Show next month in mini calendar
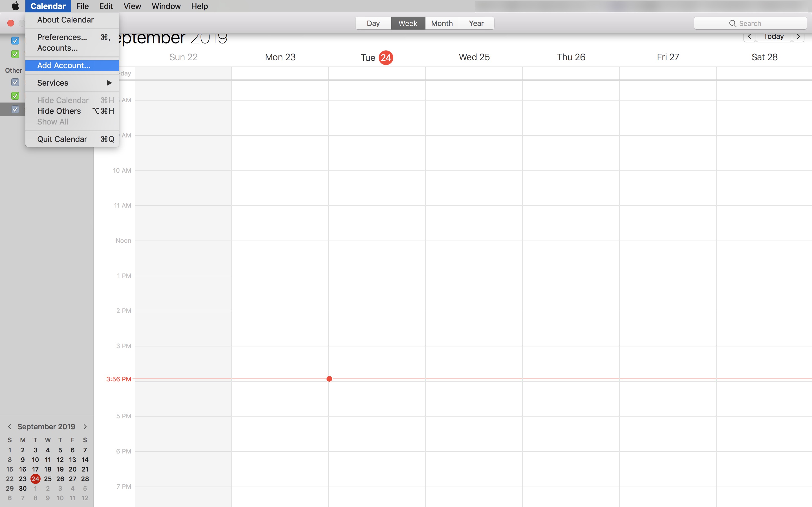This screenshot has height=507, width=812. tap(85, 426)
